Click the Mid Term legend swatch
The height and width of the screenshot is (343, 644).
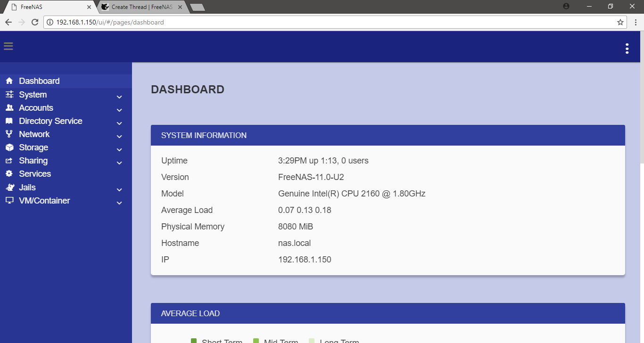(256, 341)
